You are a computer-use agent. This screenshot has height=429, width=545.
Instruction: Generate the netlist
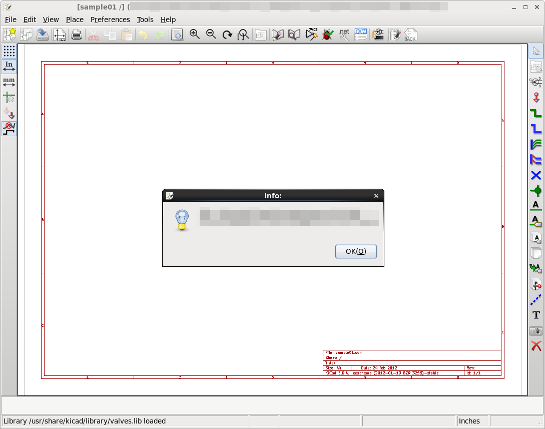(344, 35)
